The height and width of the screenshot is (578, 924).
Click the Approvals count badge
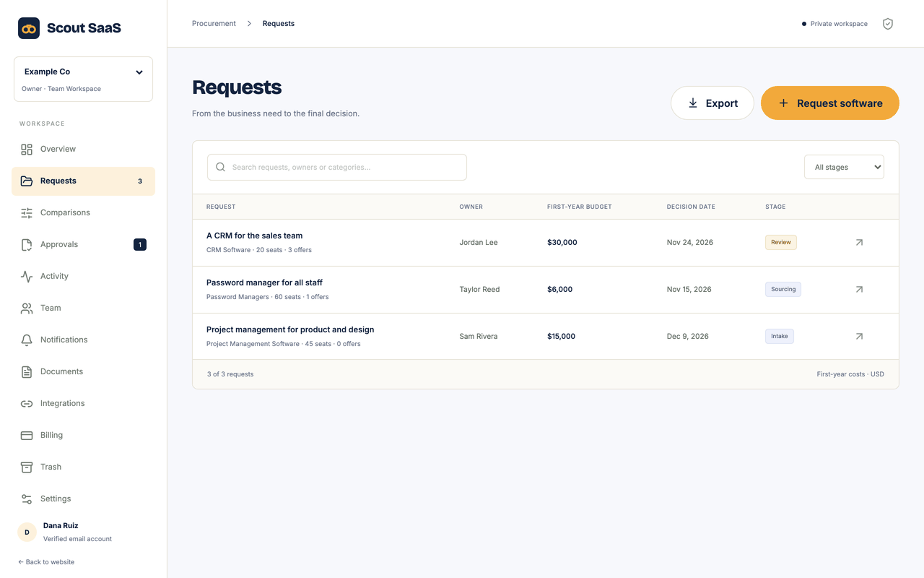pyautogui.click(x=140, y=245)
